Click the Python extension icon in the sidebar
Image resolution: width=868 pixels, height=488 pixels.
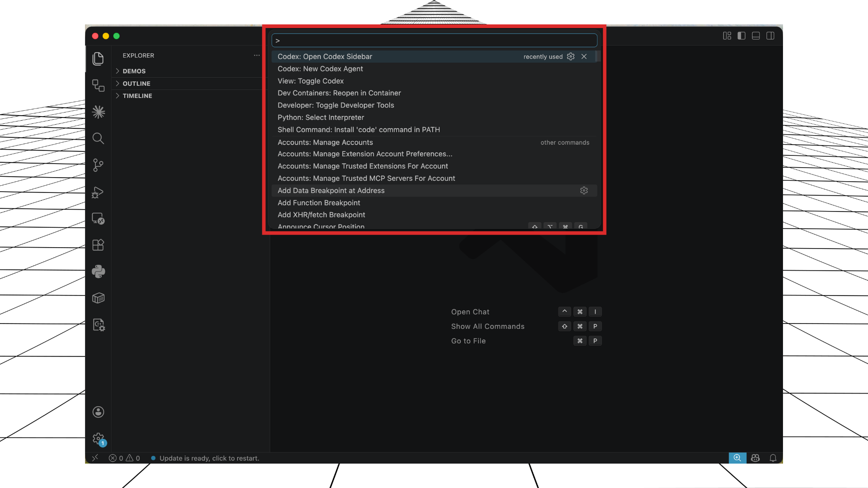98,271
